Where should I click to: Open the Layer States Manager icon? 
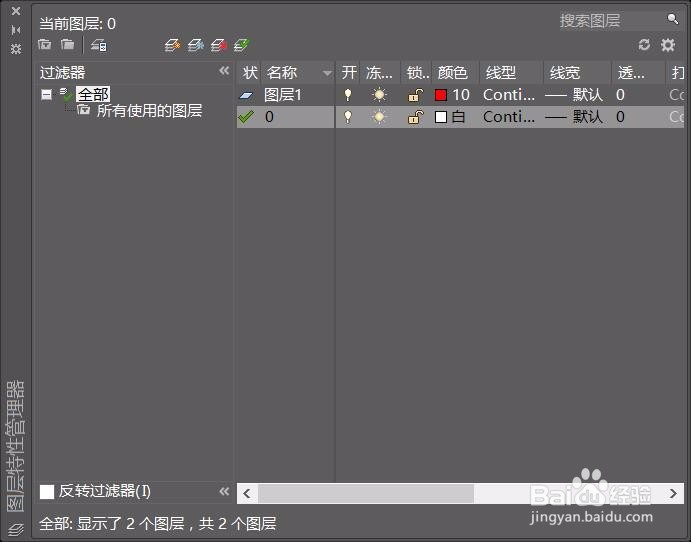(99, 45)
